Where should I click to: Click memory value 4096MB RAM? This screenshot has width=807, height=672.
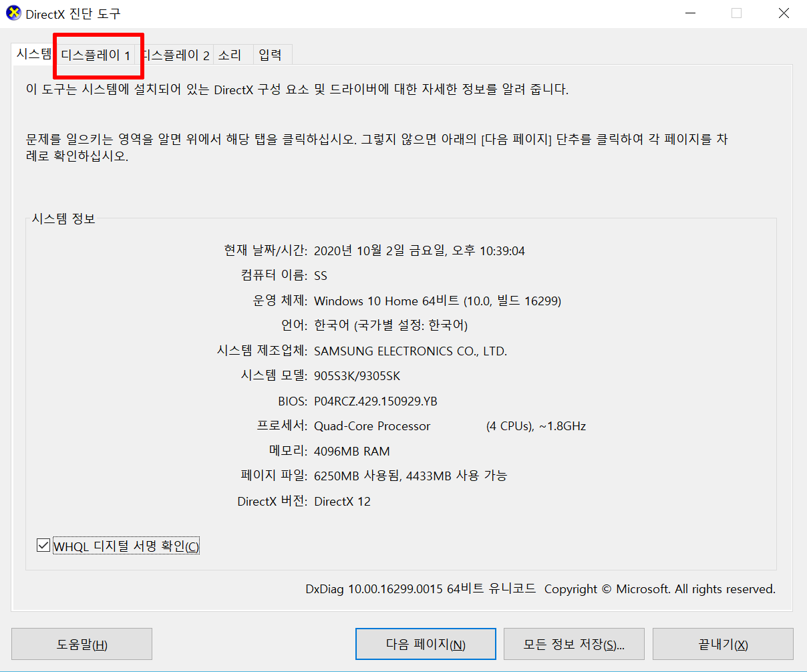point(351,452)
